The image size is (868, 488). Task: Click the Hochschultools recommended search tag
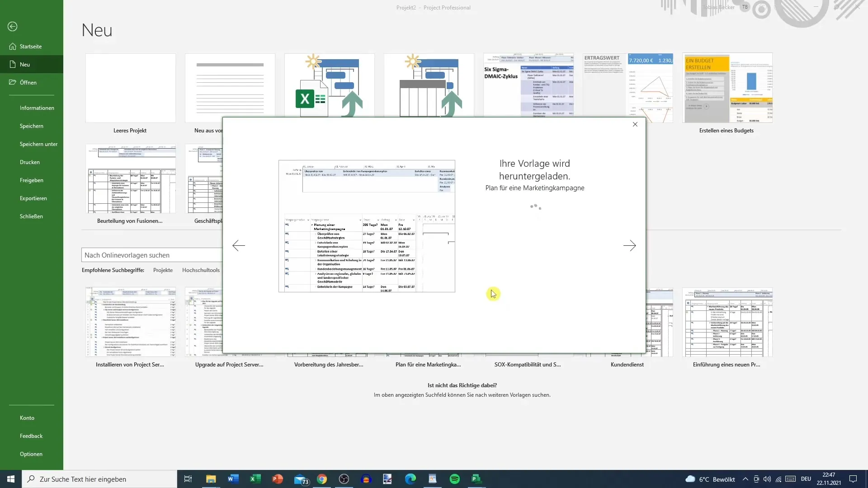[x=201, y=270]
